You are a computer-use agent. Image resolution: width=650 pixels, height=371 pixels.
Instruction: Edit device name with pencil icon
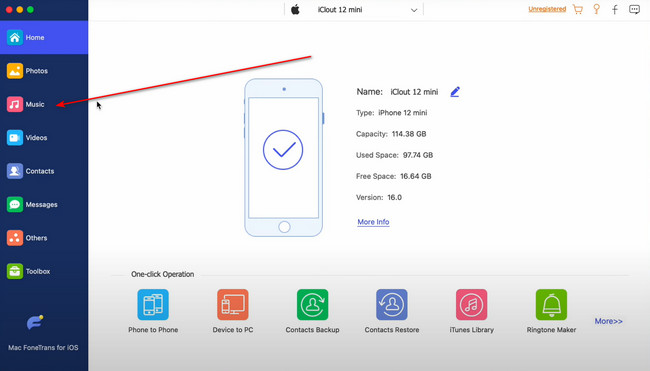(x=455, y=92)
